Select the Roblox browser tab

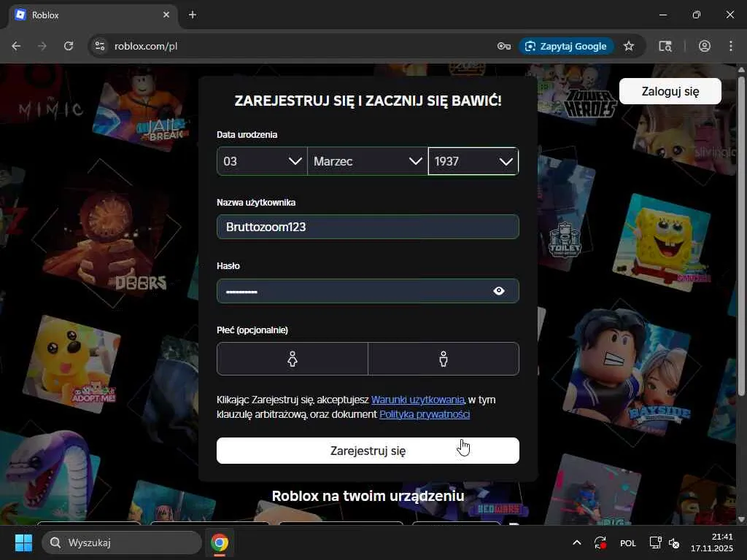pos(93,15)
